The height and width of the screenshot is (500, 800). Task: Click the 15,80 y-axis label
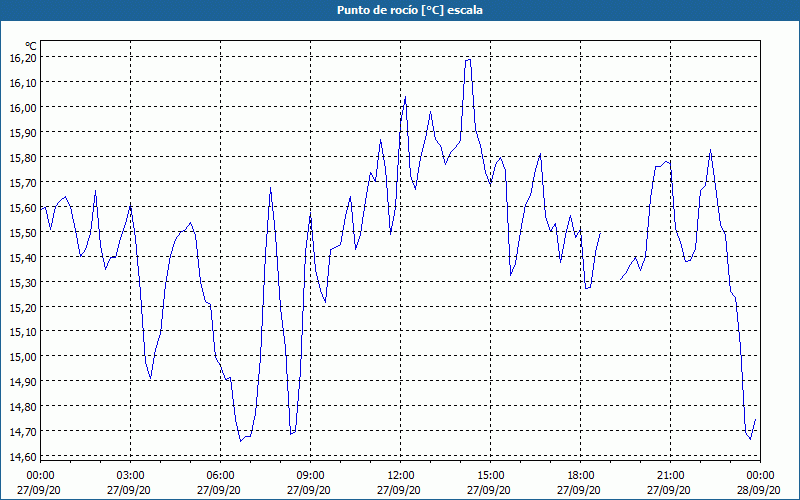[23, 158]
